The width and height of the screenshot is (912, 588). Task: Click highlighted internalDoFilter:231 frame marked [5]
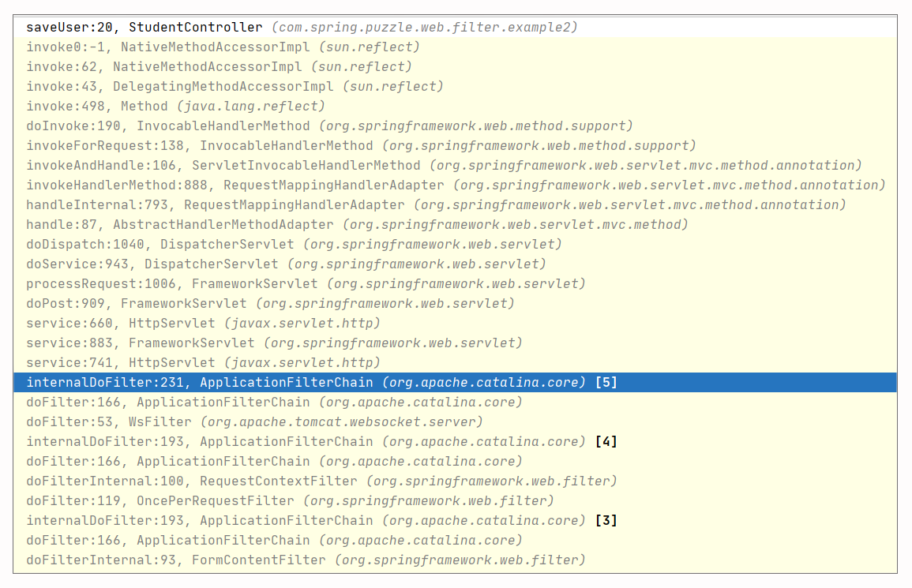click(321, 383)
